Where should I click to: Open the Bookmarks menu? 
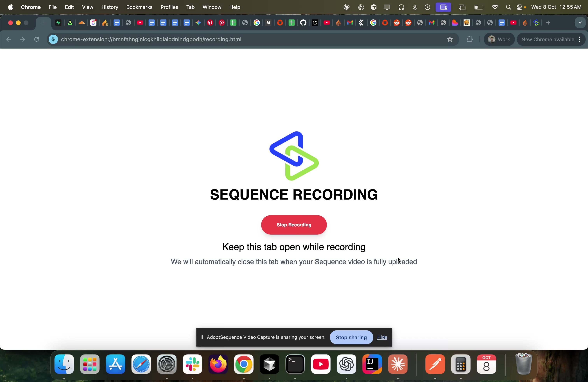[x=139, y=7]
